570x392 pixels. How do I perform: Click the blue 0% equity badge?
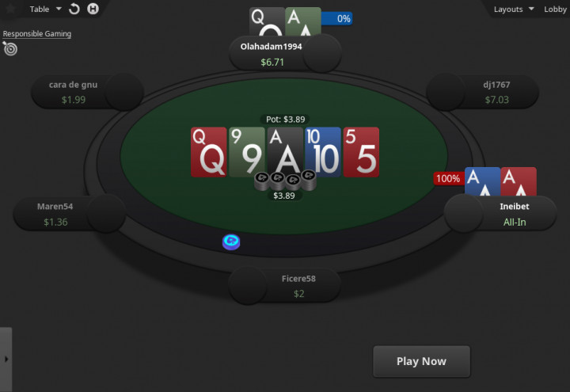pos(337,18)
